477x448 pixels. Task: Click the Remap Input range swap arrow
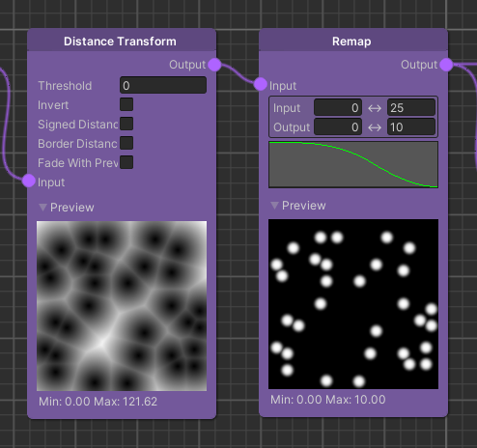(x=375, y=108)
